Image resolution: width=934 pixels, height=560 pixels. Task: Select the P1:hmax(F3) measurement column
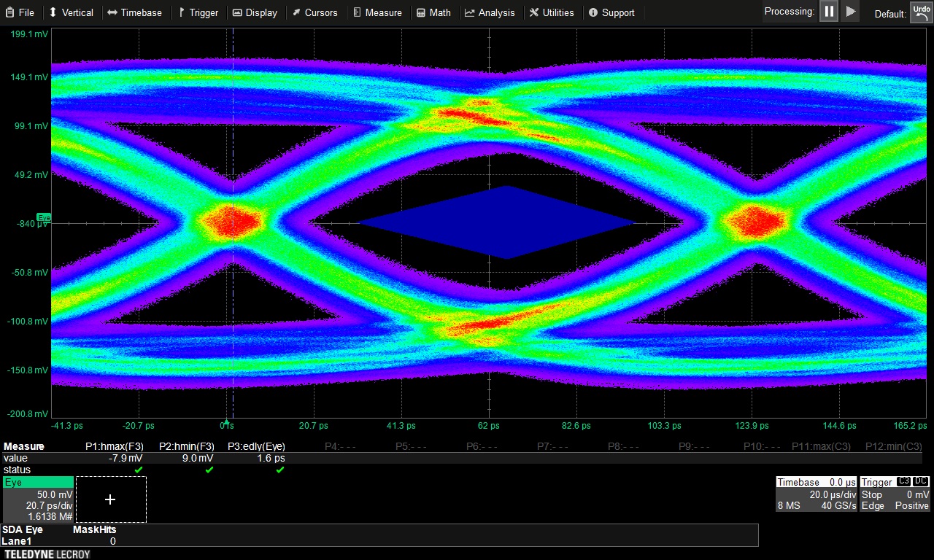pos(115,446)
